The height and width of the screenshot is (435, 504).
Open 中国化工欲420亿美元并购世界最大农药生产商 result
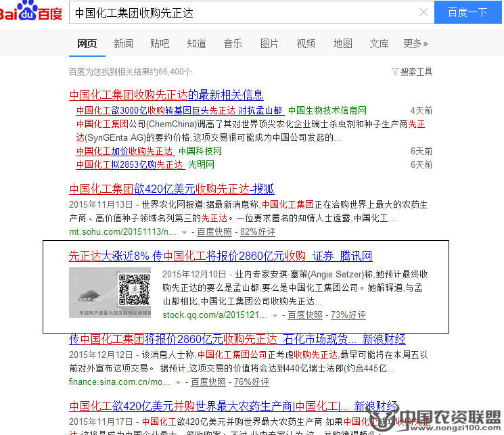click(x=233, y=407)
